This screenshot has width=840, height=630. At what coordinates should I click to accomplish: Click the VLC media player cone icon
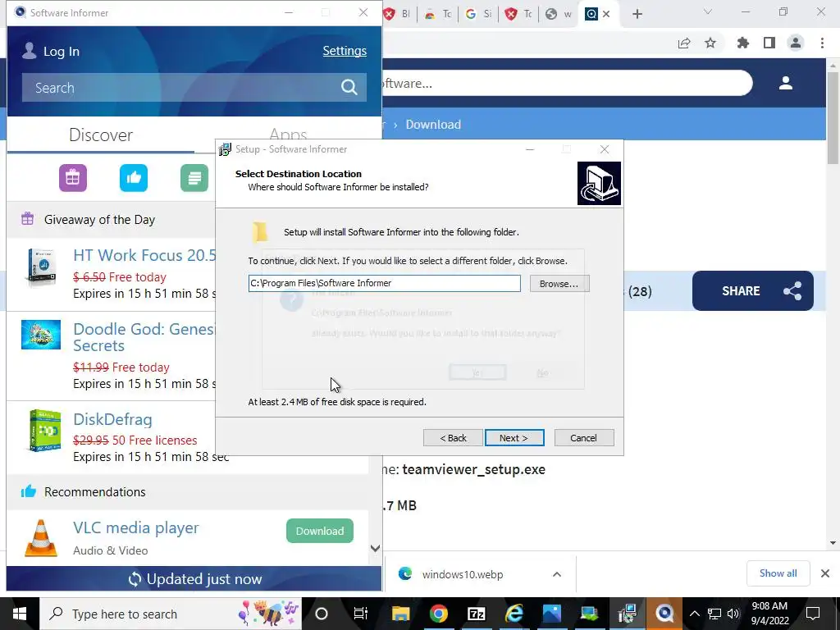41,538
